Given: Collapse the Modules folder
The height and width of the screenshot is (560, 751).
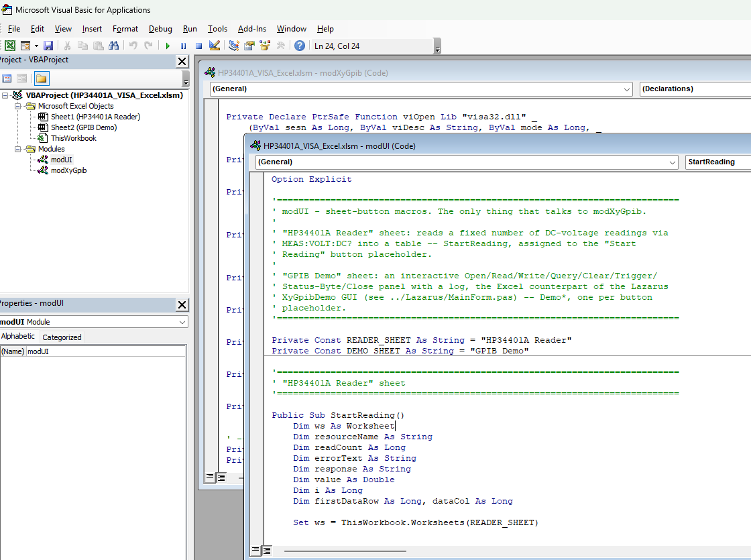Looking at the screenshot, I should pyautogui.click(x=17, y=149).
